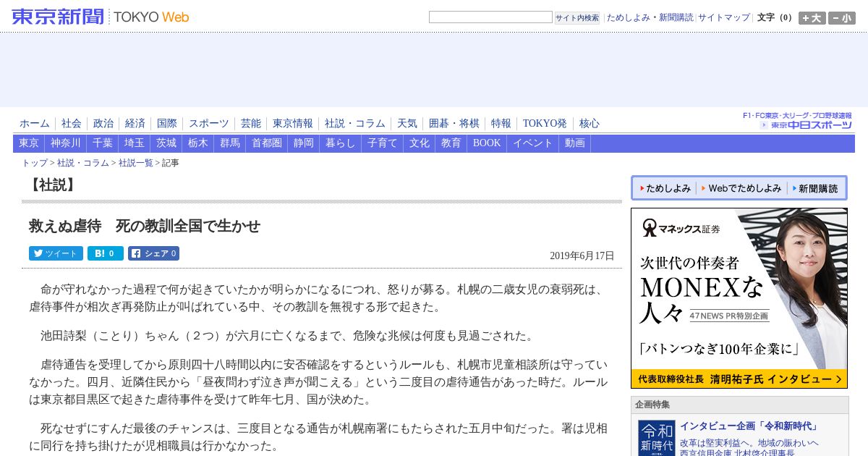Open the TOKYO発 menu item
The height and width of the screenshot is (456, 868).
click(x=545, y=124)
